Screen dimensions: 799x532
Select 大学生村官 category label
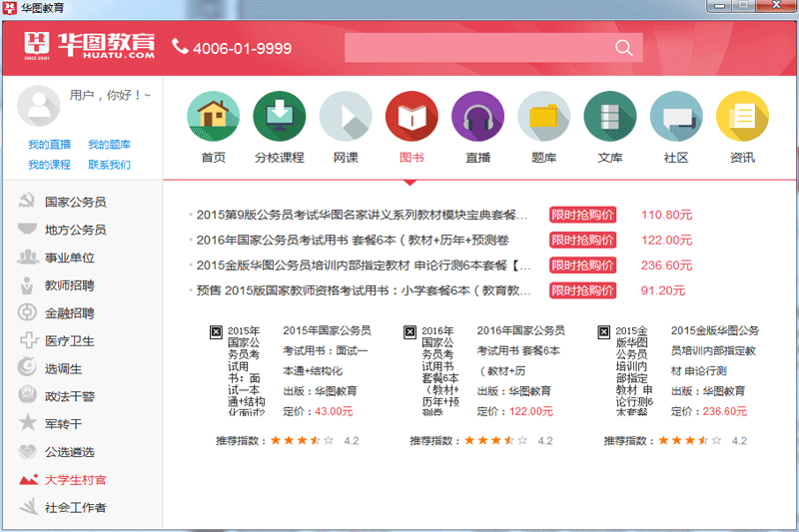click(x=76, y=480)
